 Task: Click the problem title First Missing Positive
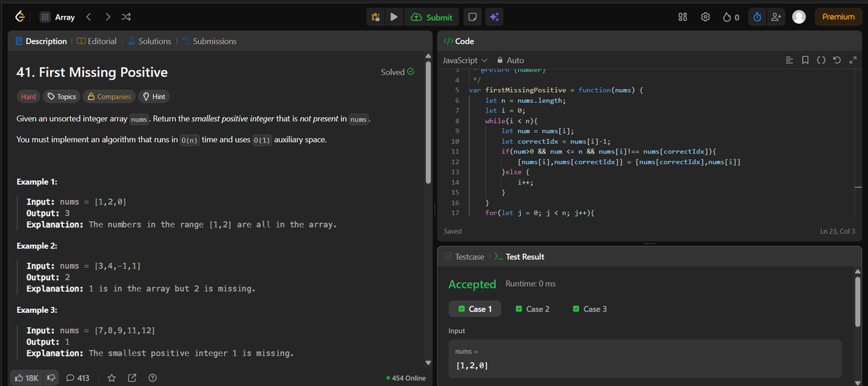tap(92, 72)
